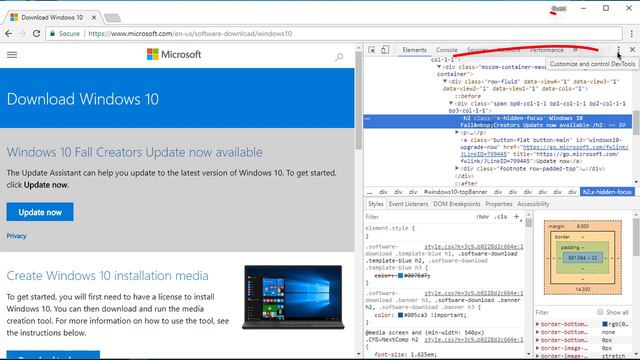This screenshot has height=360, width=640.
Task: Open a new browser tab
Action: tap(112, 18)
